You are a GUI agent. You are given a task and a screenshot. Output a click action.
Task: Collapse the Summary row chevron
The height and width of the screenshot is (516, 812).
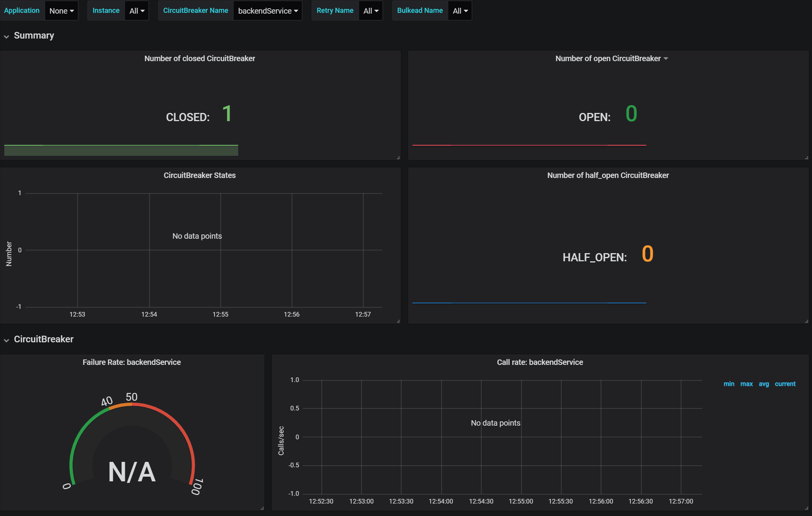tap(6, 36)
